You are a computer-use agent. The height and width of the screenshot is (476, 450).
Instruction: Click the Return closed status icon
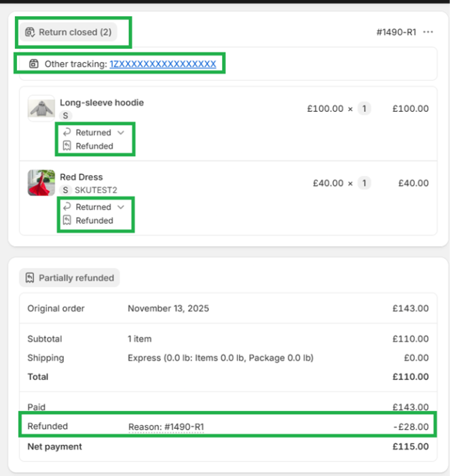29,32
